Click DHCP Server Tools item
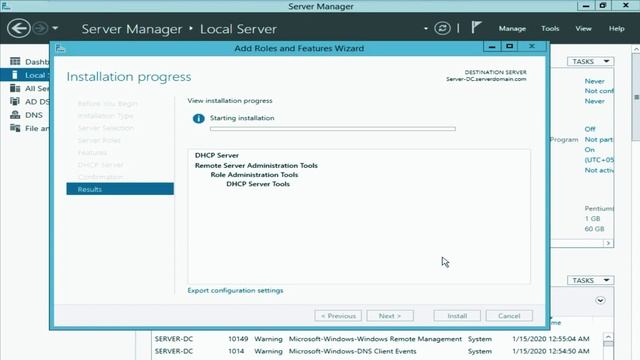640x360 pixels. coord(258,184)
